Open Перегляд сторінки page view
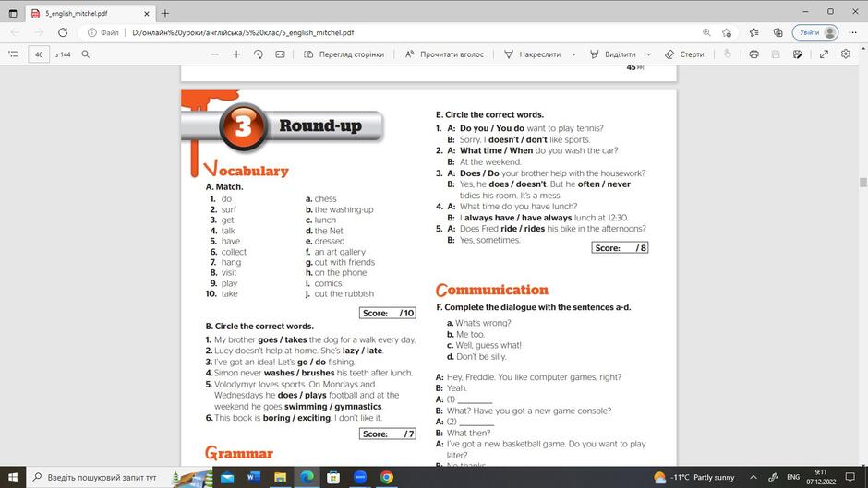868x488 pixels. click(344, 54)
